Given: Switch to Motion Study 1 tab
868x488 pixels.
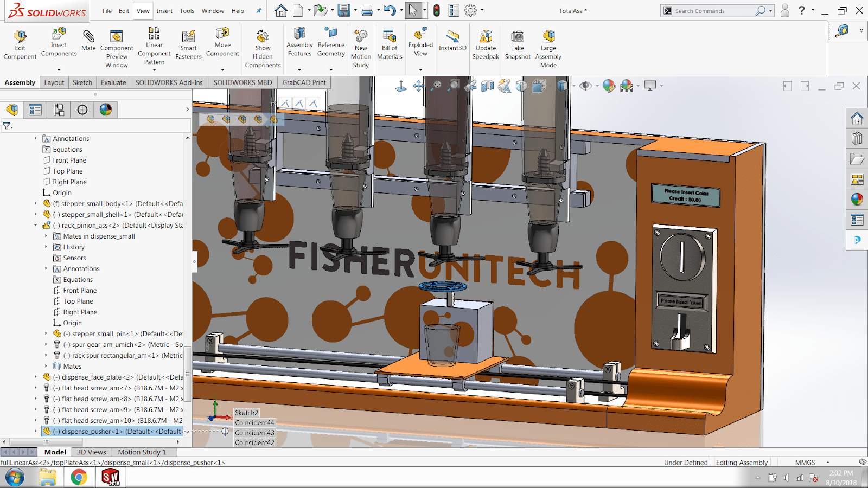Looking at the screenshot, I should (142, 452).
